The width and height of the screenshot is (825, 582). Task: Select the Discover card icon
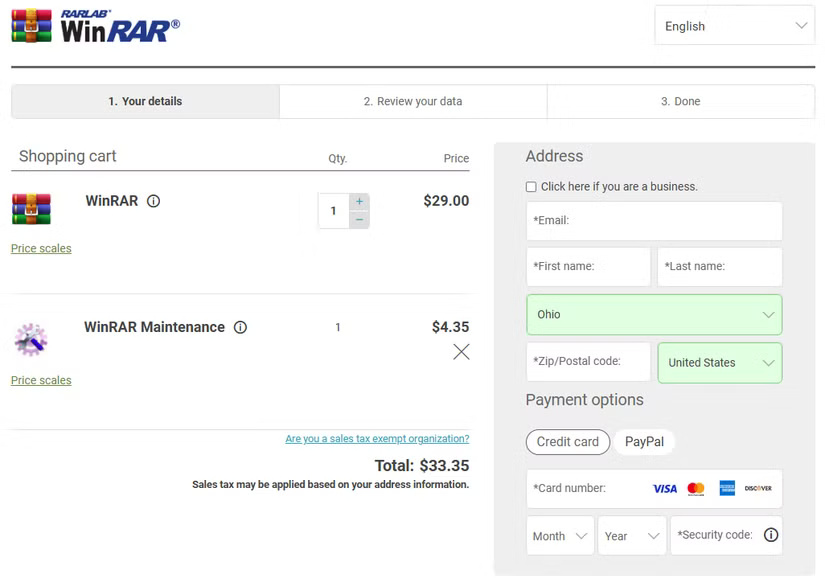click(x=757, y=488)
